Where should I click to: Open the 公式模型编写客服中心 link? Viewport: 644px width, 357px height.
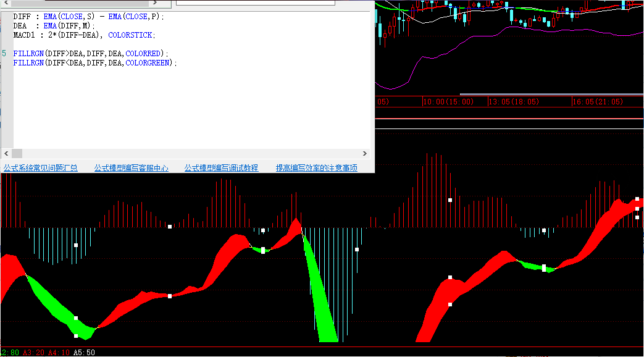pos(131,167)
